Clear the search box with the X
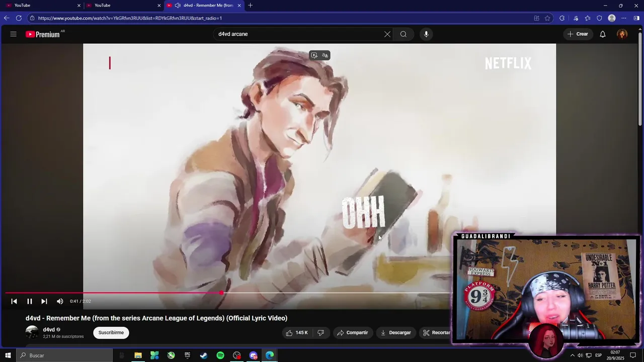Screen dimensions: 644x362 click(x=387, y=34)
